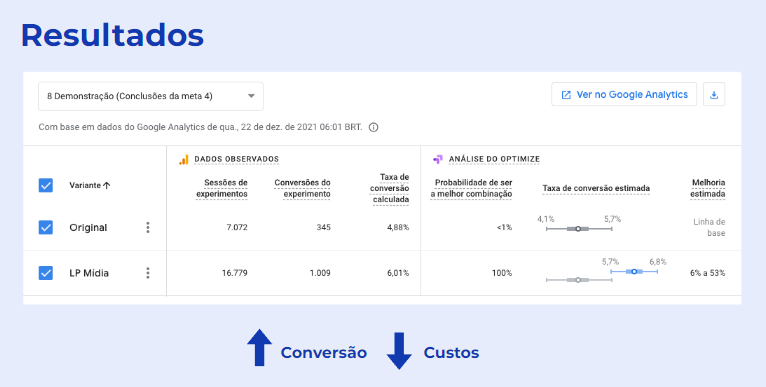Viewport: 766px width, 387px height.
Task: Click Ver no Google Analytics button
Action: point(624,95)
